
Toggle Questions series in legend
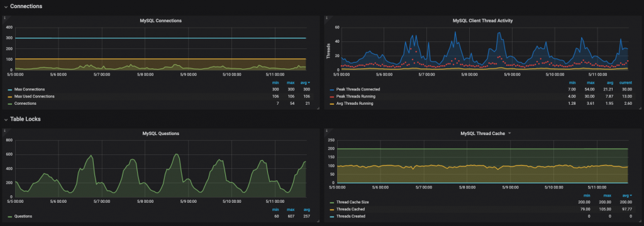click(x=23, y=216)
